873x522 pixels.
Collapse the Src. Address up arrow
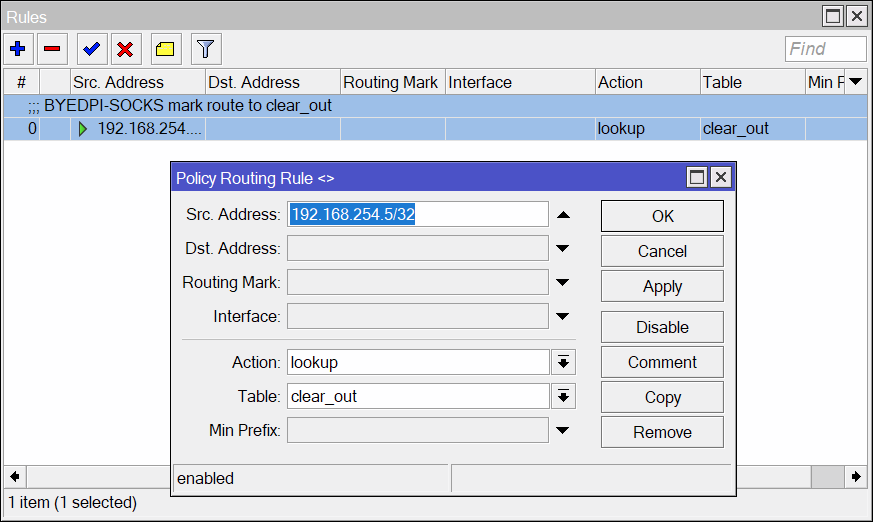pyautogui.click(x=563, y=215)
